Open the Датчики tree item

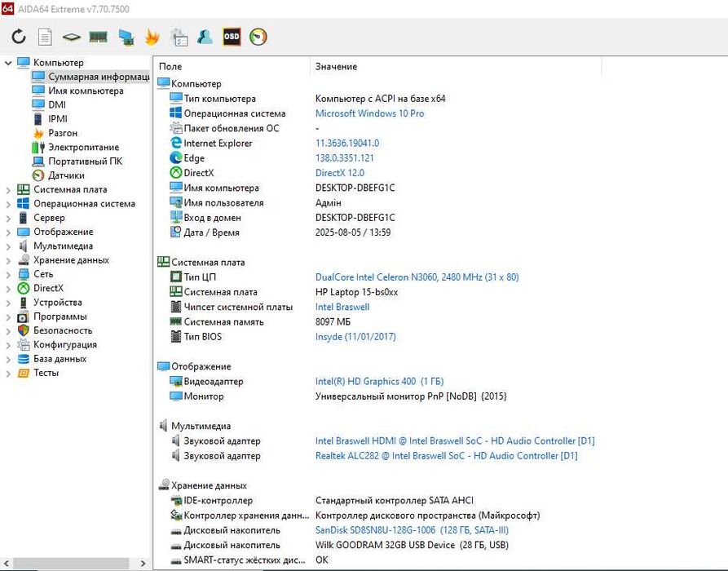click(58, 175)
